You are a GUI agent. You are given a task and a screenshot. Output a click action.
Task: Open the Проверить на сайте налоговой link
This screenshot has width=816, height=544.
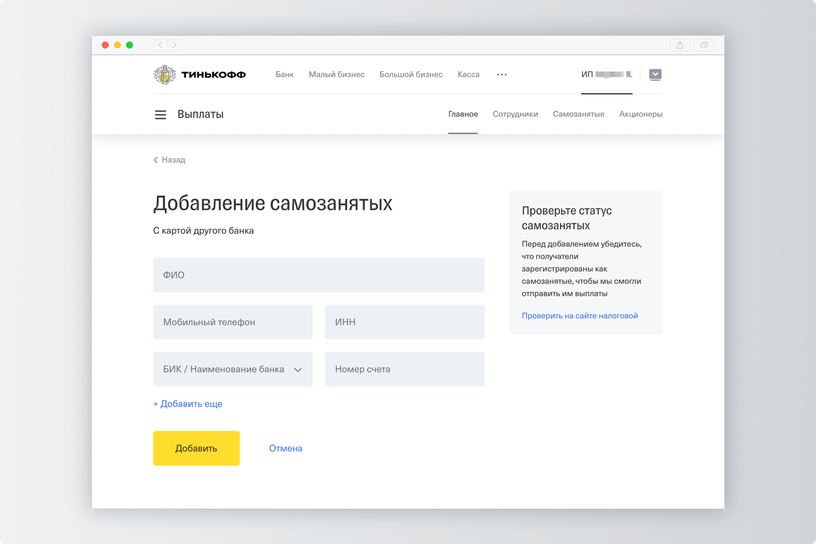(580, 316)
